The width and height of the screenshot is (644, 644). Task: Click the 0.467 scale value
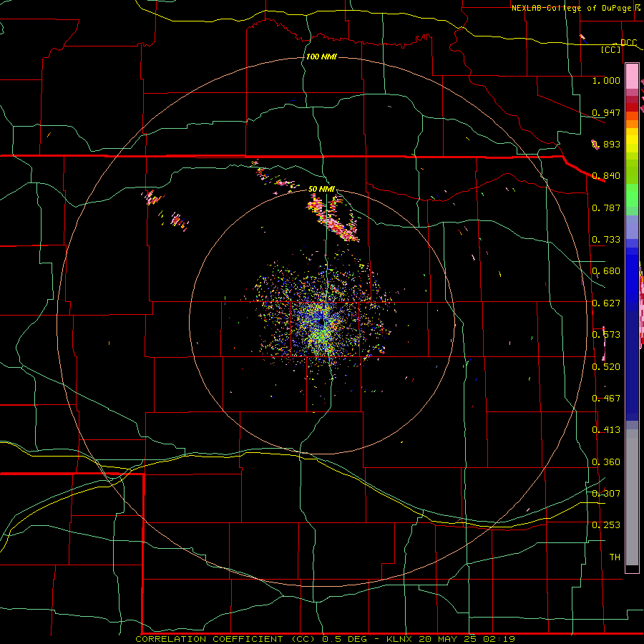click(x=606, y=399)
